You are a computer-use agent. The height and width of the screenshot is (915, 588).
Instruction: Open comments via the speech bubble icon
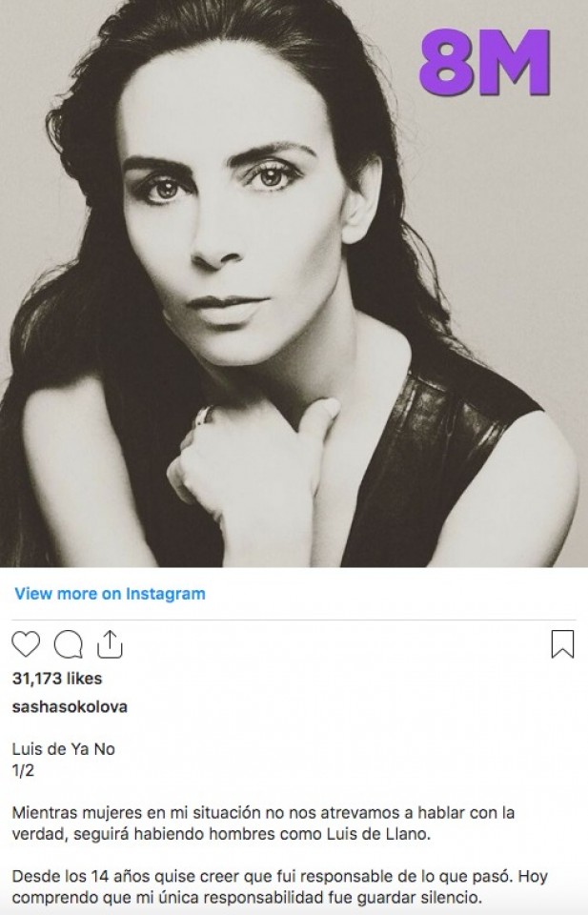click(68, 645)
